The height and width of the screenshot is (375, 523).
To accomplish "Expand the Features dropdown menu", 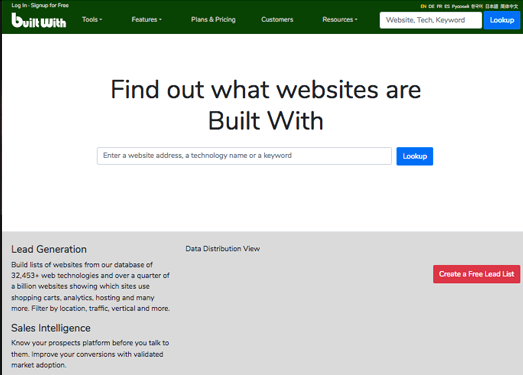I will (x=146, y=19).
